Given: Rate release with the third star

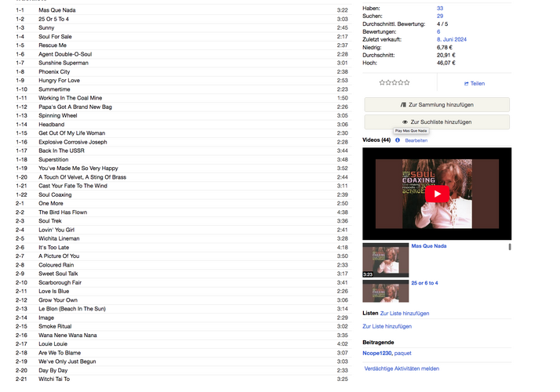Looking at the screenshot, I should [x=395, y=82].
